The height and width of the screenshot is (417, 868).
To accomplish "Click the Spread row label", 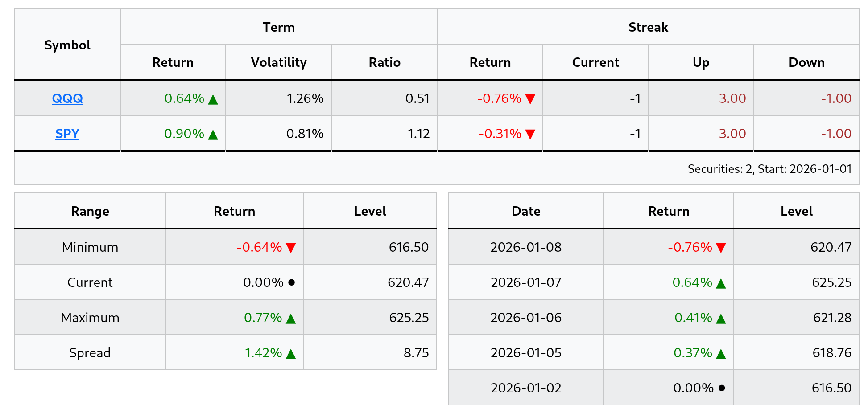I will 90,352.
